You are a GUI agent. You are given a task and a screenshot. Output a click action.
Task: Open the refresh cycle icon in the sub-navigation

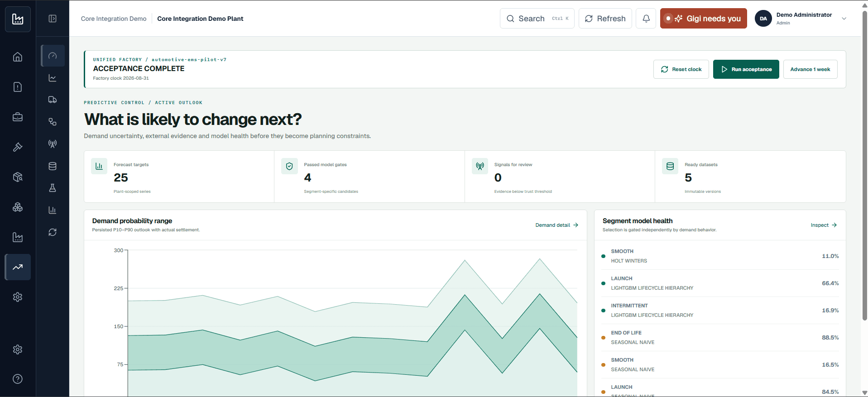point(53,232)
